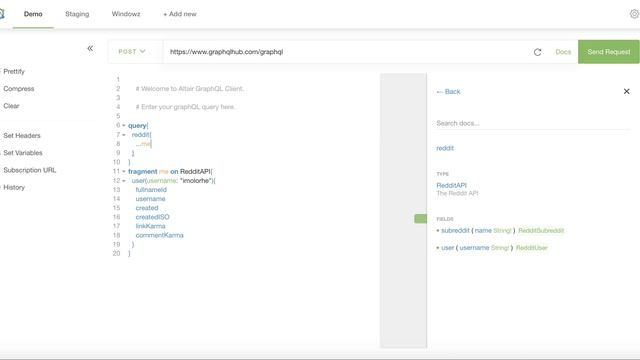The height and width of the screenshot is (360, 640).
Task: Open Set Headers dialog
Action: pyautogui.click(x=22, y=136)
